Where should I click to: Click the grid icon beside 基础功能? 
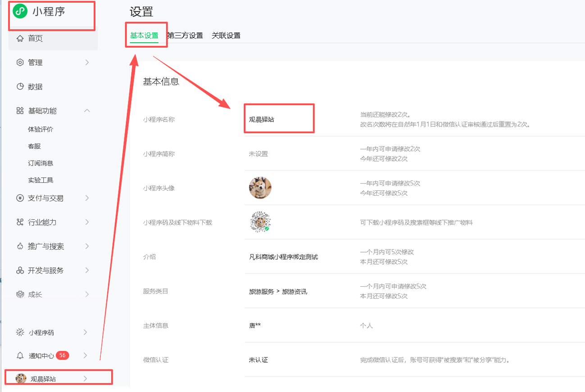(x=20, y=111)
